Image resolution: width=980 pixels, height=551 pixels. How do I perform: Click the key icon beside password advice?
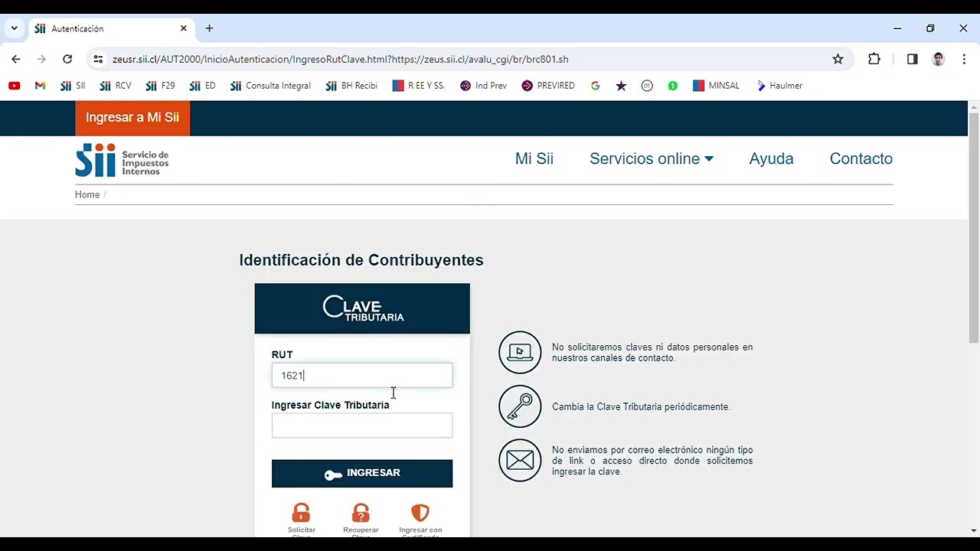pyautogui.click(x=520, y=406)
